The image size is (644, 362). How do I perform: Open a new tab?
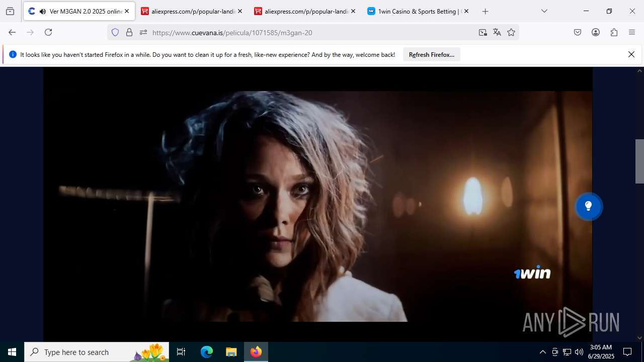(486, 11)
